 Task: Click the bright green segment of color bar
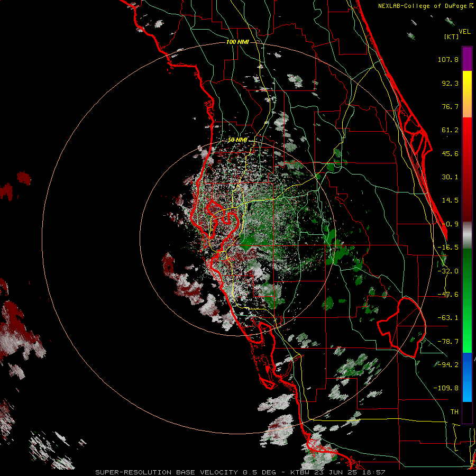tap(467, 300)
